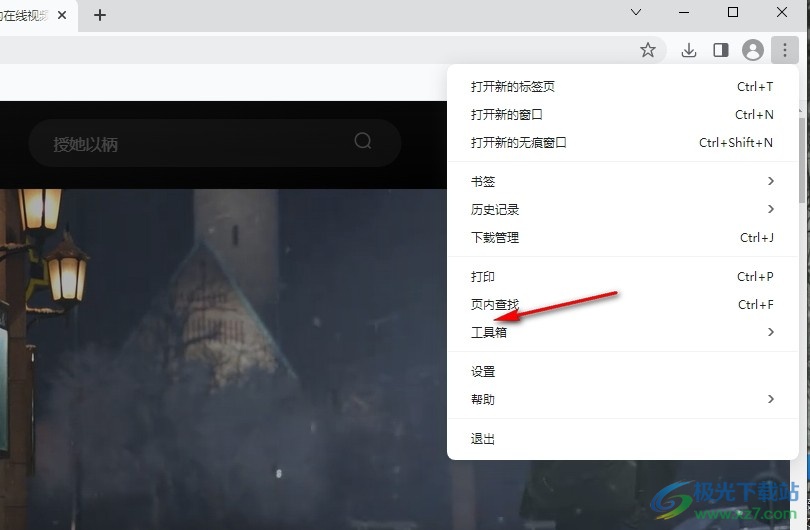Screen dimensions: 810x530
Task: Choose 退出 to quit the browser
Action: (x=622, y=439)
